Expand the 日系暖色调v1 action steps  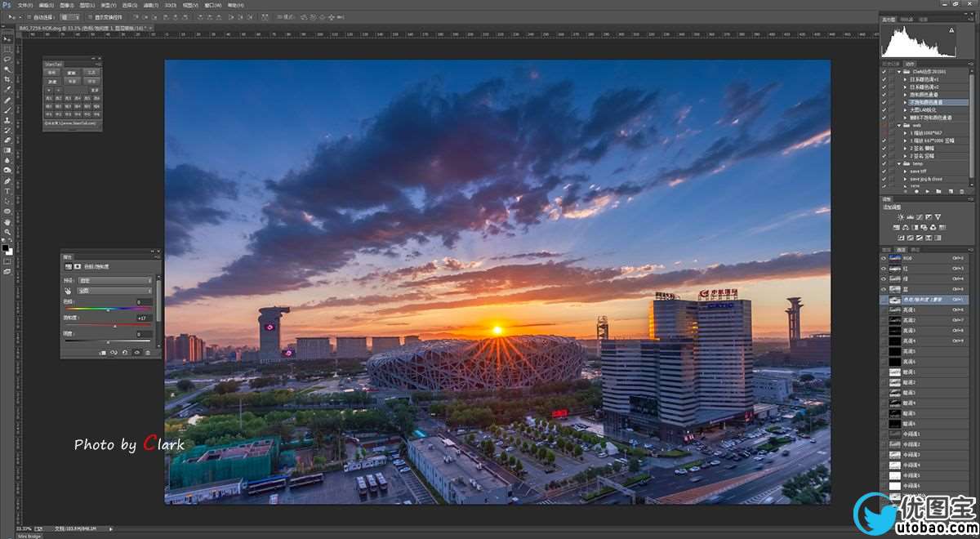click(x=905, y=79)
